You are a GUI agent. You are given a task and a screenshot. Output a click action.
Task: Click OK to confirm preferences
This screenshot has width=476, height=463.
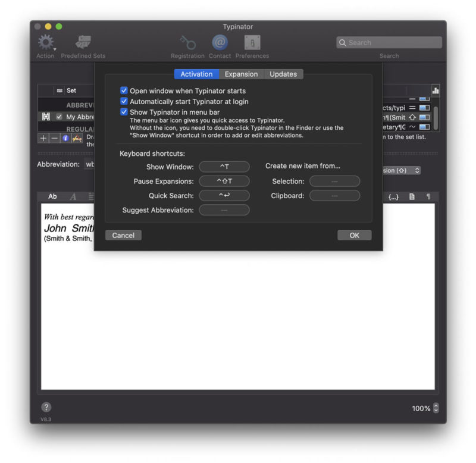[354, 235]
